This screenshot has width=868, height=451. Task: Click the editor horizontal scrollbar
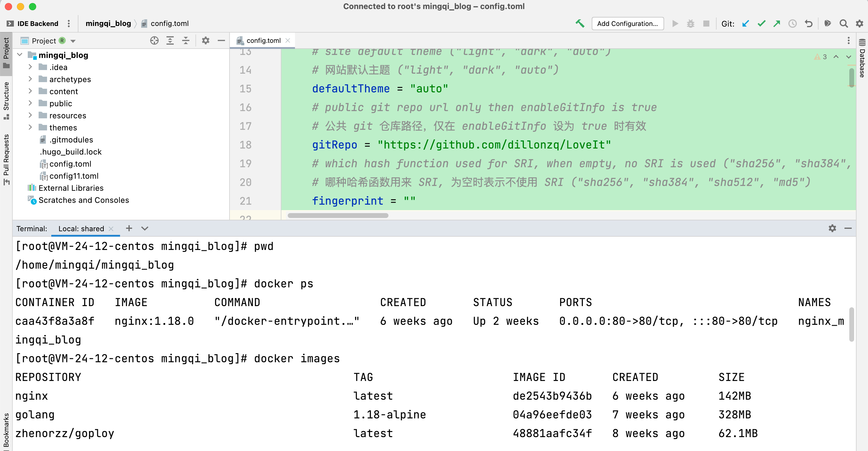[x=337, y=216]
